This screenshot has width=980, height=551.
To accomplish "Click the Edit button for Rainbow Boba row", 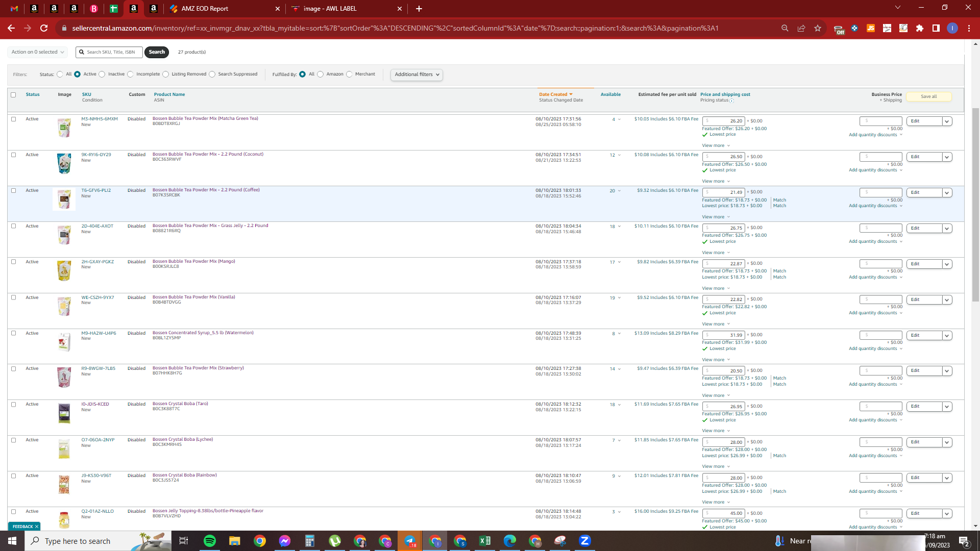I will (924, 478).
